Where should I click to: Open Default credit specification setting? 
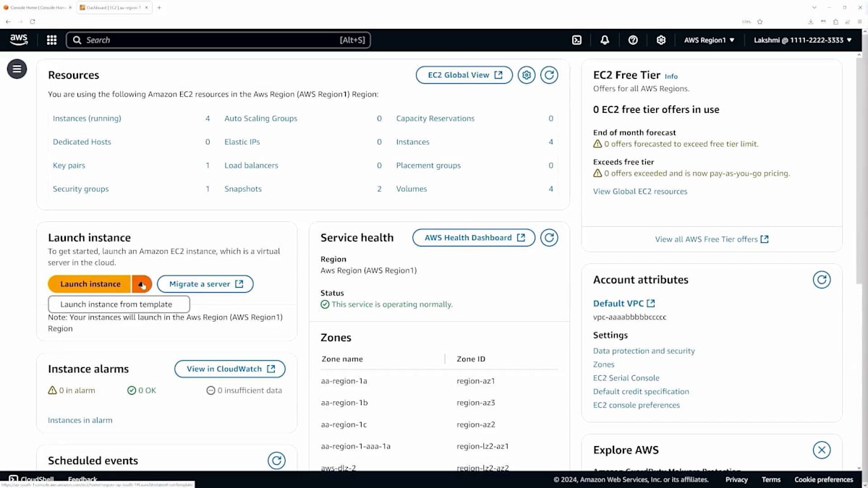tap(641, 392)
